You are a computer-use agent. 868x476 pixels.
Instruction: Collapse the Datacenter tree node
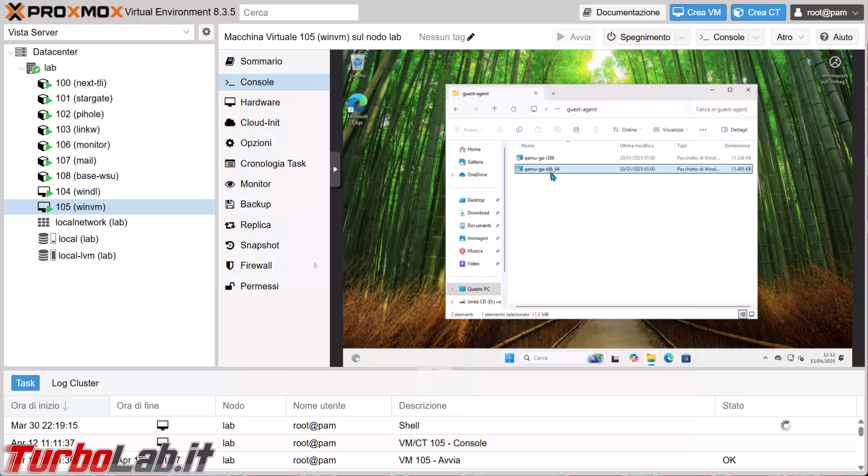pyautogui.click(x=11, y=52)
